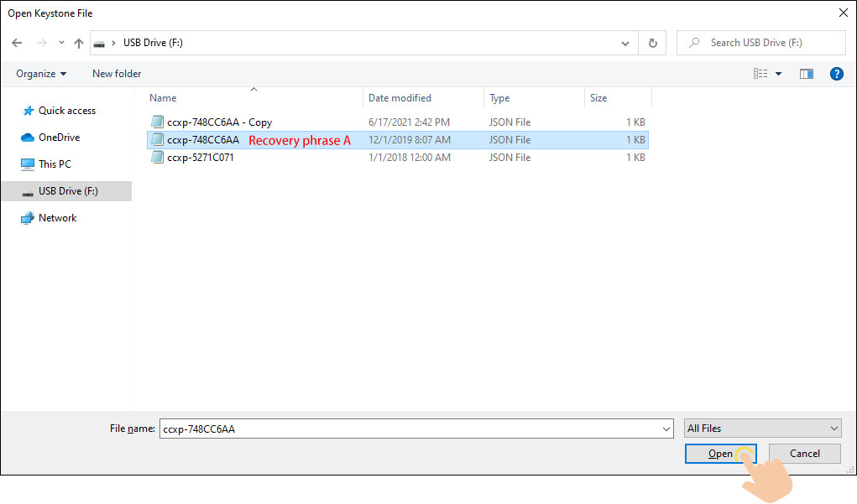This screenshot has height=504, width=857.
Task: Click Open to load the keystone file
Action: tap(720, 453)
